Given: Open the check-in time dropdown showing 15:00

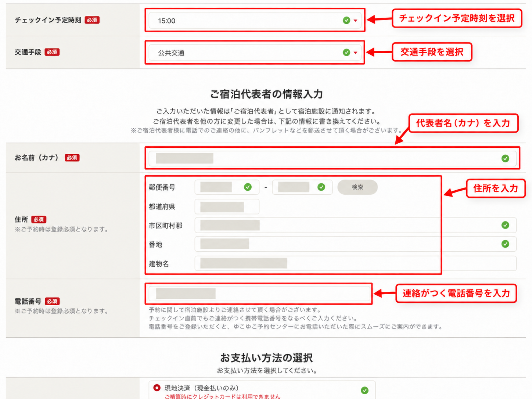Looking at the screenshot, I should coord(255,21).
